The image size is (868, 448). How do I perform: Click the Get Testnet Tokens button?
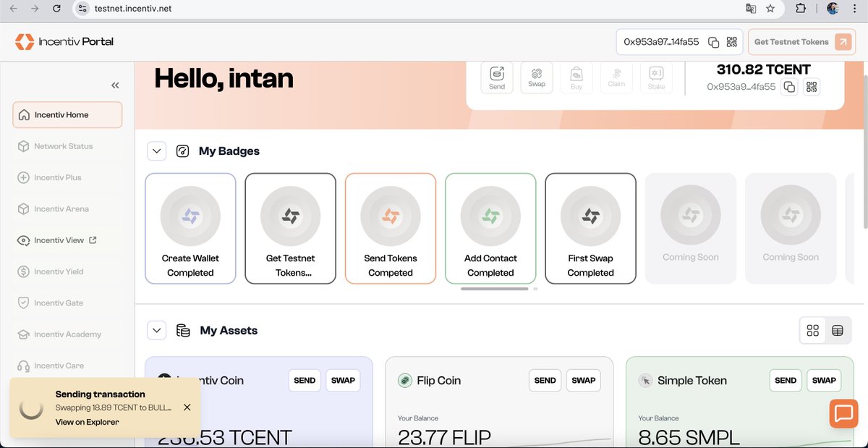click(x=801, y=42)
